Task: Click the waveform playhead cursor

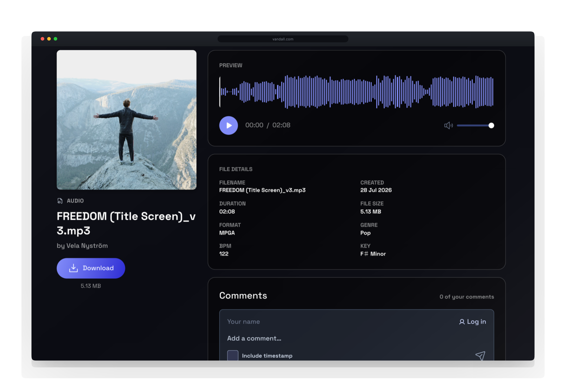Action: (x=220, y=92)
